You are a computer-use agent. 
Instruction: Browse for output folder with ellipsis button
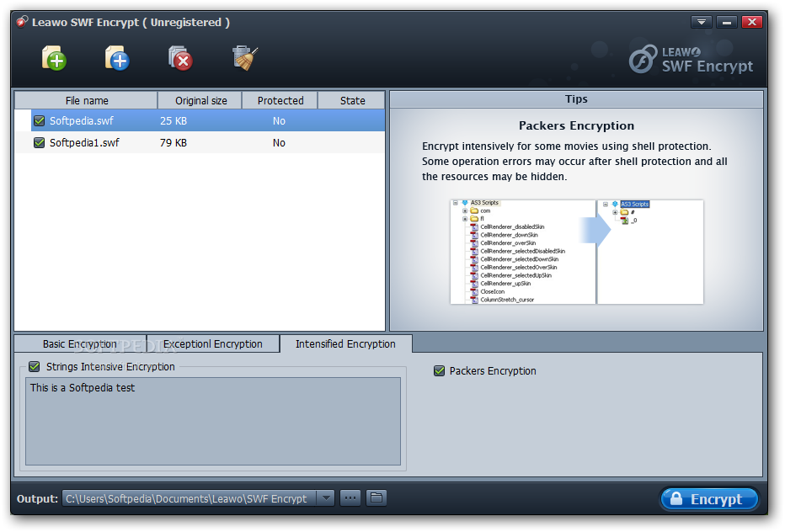click(350, 498)
